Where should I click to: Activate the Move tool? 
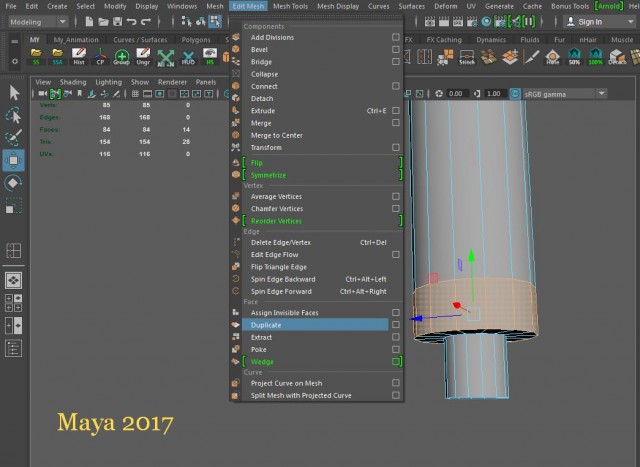pyautogui.click(x=13, y=160)
